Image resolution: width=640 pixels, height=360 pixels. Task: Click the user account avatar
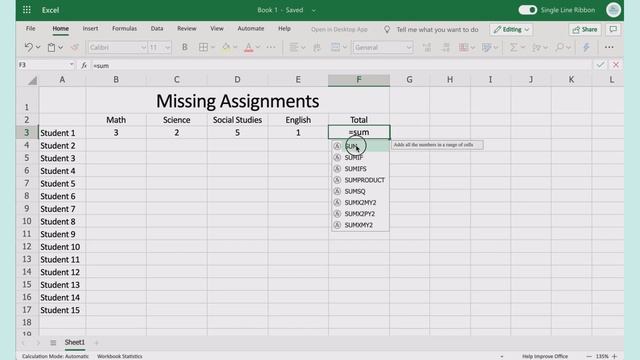613,10
